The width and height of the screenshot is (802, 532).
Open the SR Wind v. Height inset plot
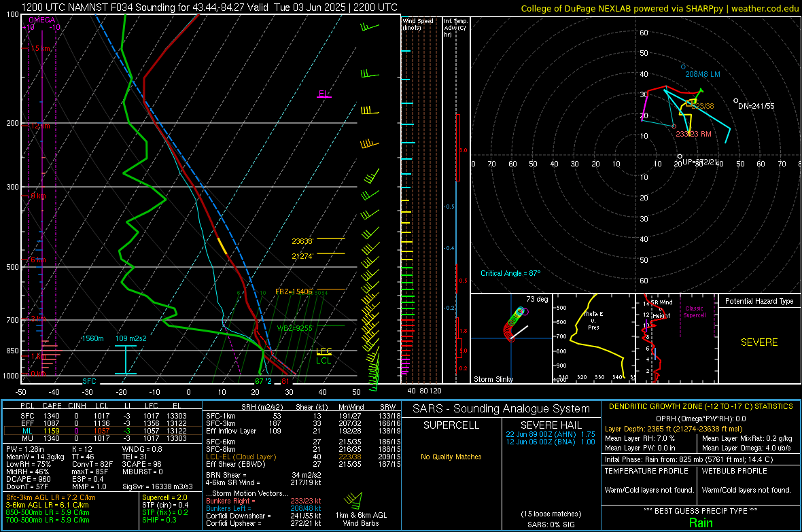point(677,338)
